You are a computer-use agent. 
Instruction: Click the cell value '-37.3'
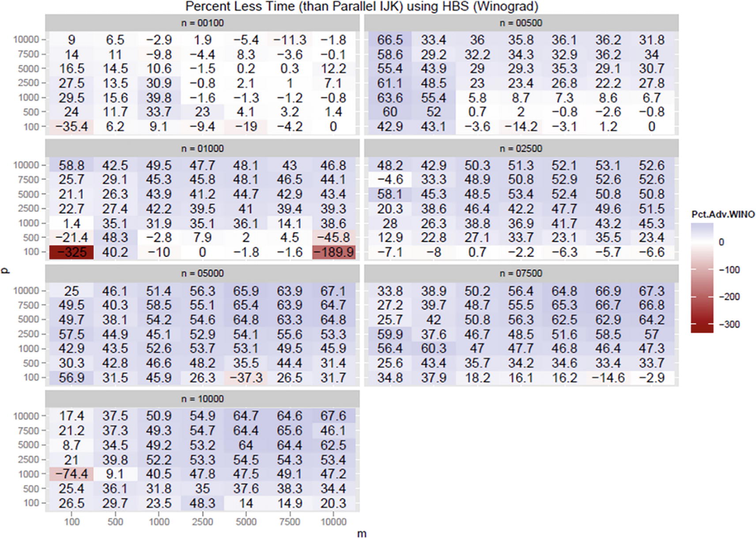pos(246,378)
